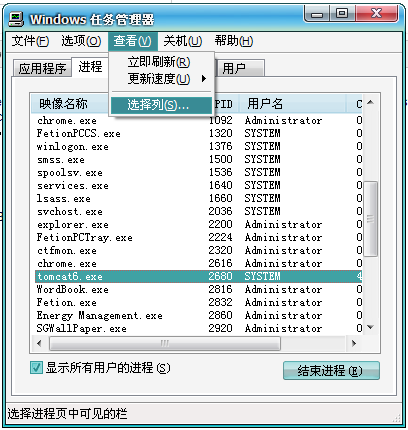Open the 关机(U) menu

pos(183,41)
